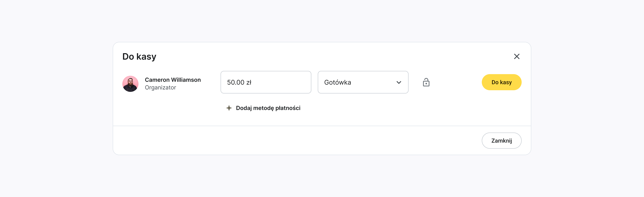
Task: Close the Do kasy dialog with X
Action: point(516,57)
